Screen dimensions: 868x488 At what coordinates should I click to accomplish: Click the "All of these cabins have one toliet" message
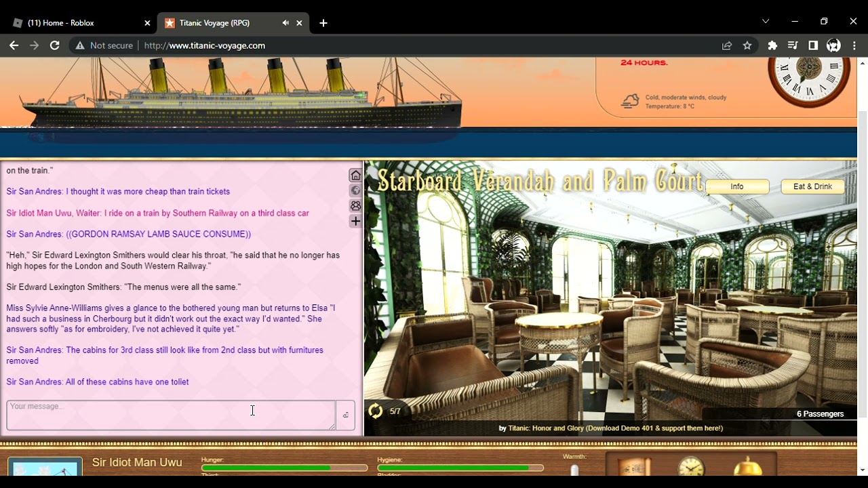click(x=98, y=382)
